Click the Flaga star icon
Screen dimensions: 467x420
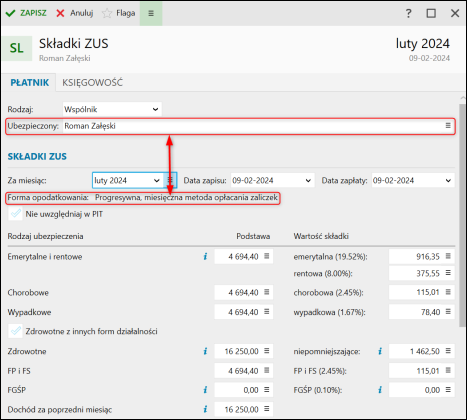(107, 13)
